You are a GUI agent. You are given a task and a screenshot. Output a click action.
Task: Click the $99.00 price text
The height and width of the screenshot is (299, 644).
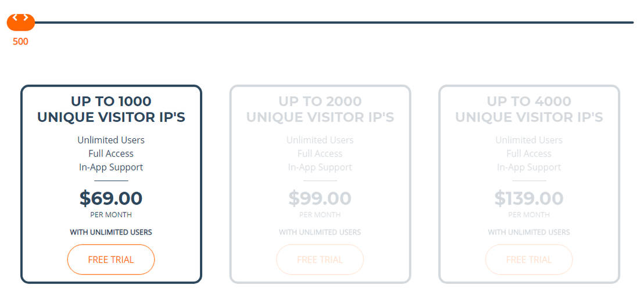[x=320, y=199]
